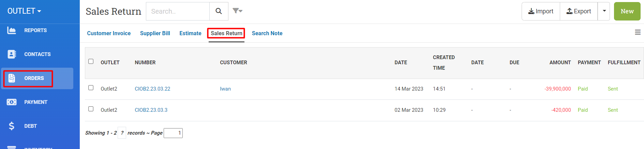Viewport: 644px width, 149px height.
Task: Open the Debt dollar sign icon
Action: click(12, 126)
